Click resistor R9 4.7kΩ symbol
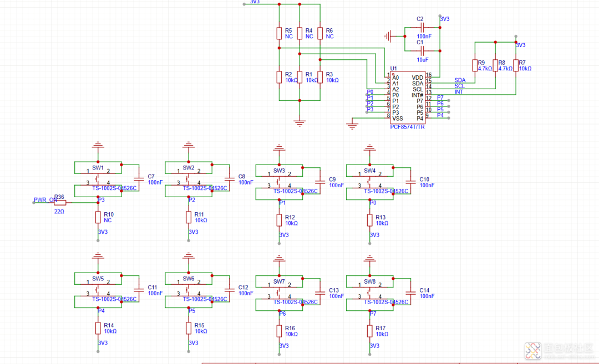Image resolution: width=599 pixels, height=364 pixels. click(474, 65)
